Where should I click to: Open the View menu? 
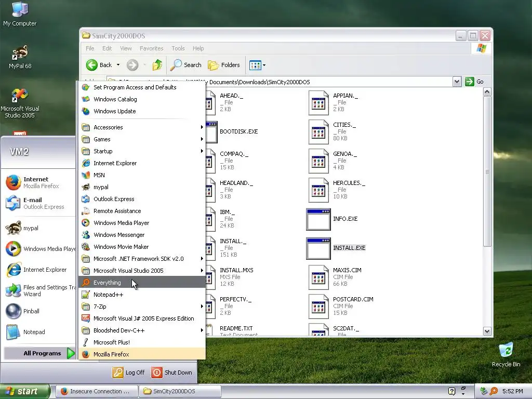(x=126, y=48)
